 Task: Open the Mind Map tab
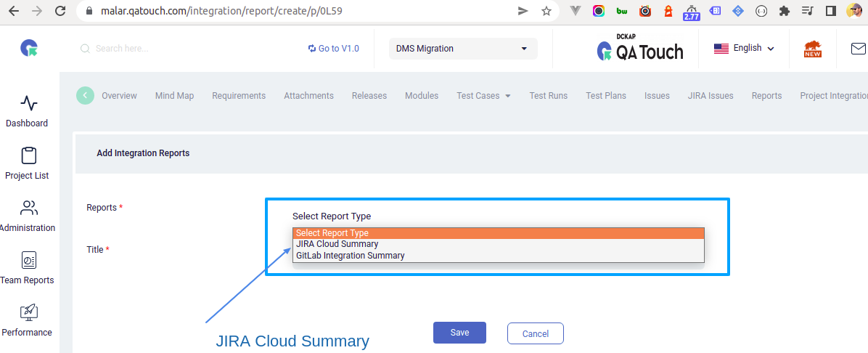tap(174, 96)
